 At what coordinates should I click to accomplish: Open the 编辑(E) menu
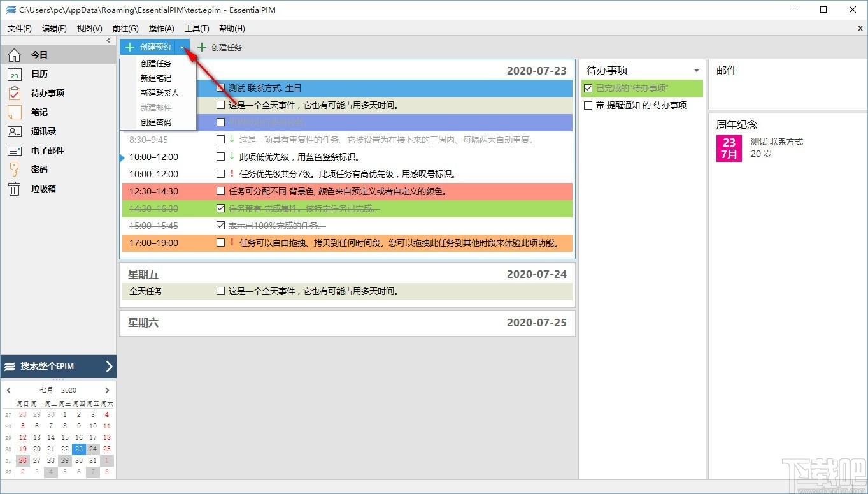coord(54,29)
